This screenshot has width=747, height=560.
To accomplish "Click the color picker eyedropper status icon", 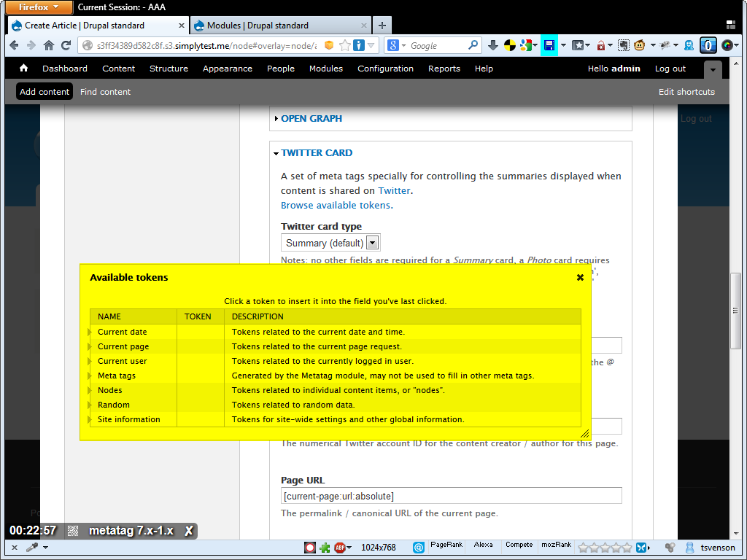I will click(32, 547).
